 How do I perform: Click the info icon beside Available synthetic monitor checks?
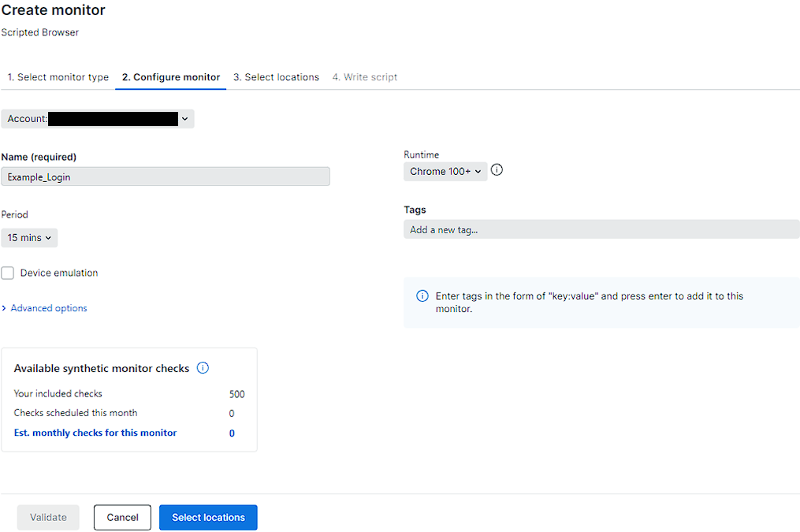[203, 367]
